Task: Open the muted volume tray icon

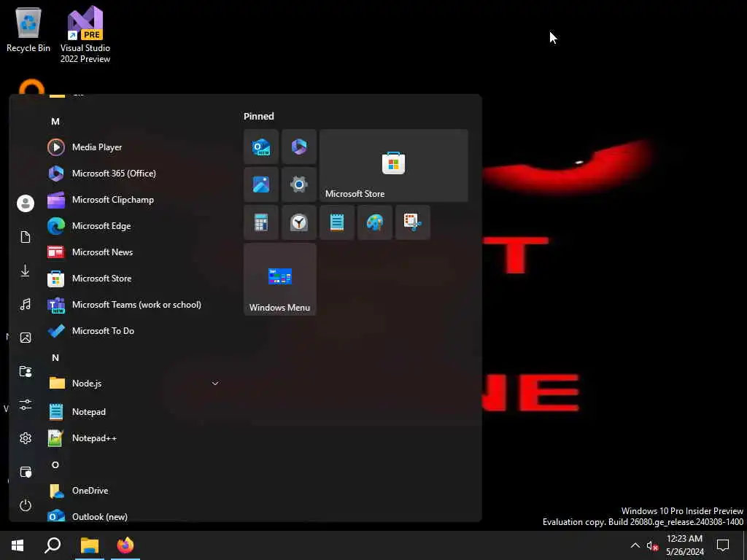Action: point(652,545)
